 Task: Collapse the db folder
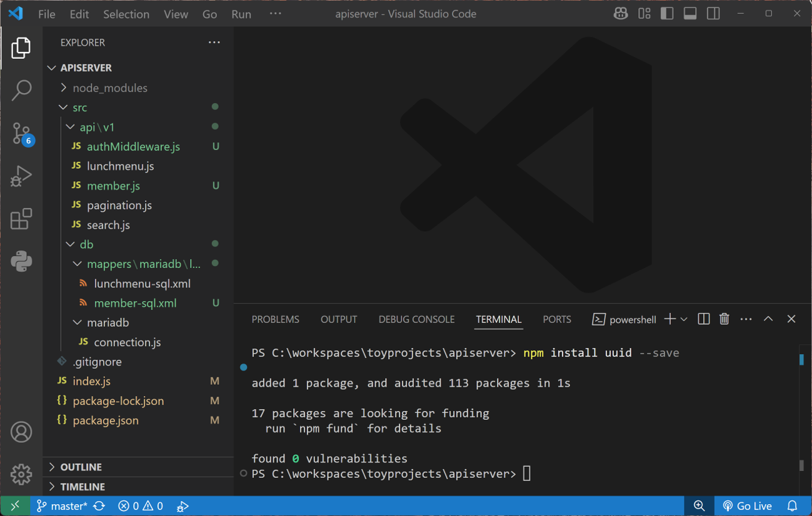click(138, 244)
